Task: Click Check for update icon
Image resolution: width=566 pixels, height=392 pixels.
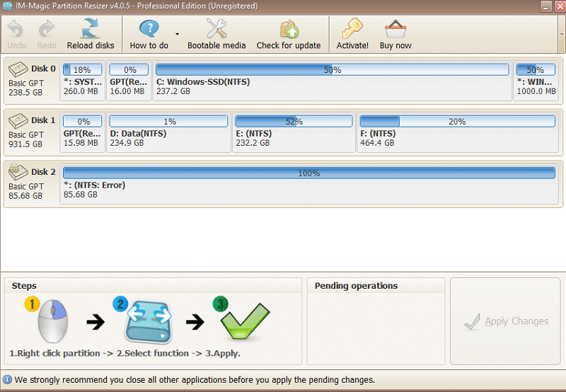Action: pos(289,29)
